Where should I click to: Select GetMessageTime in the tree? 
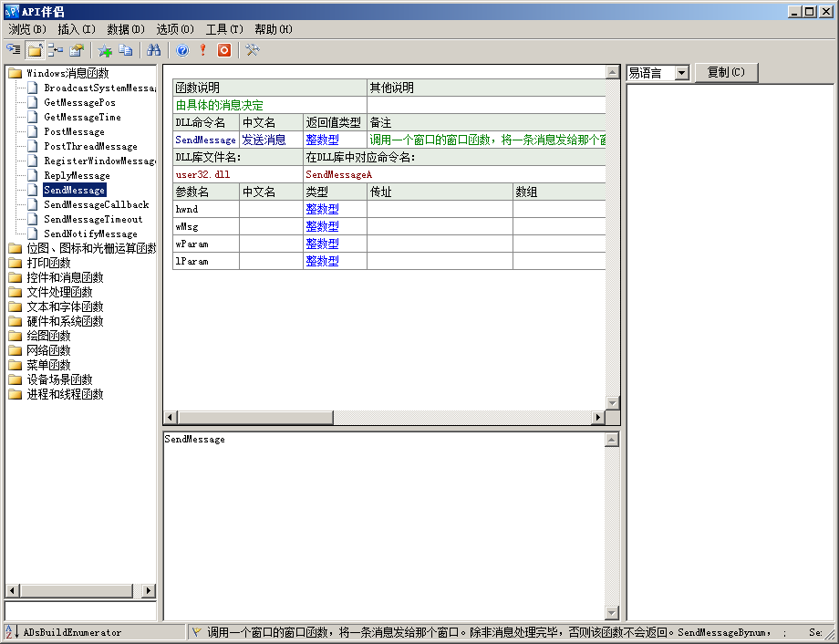[82, 117]
